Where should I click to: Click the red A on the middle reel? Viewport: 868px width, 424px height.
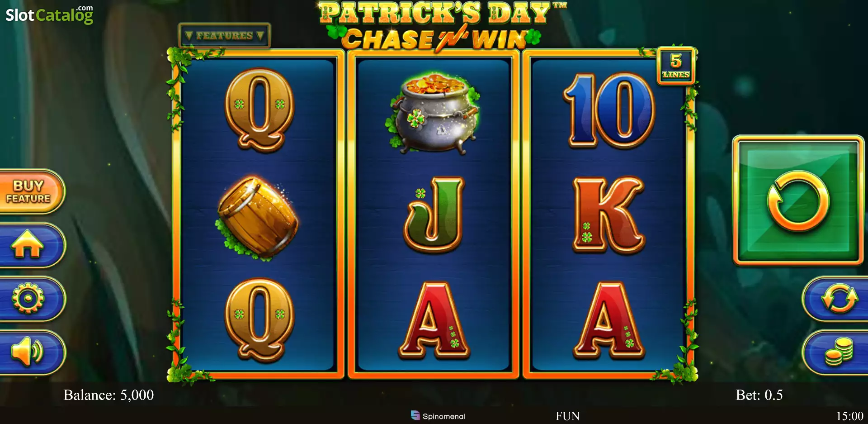pyautogui.click(x=434, y=321)
